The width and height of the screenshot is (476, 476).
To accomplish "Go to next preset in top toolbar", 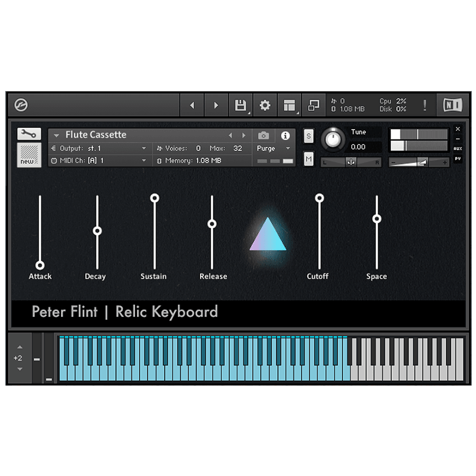I will (216, 105).
